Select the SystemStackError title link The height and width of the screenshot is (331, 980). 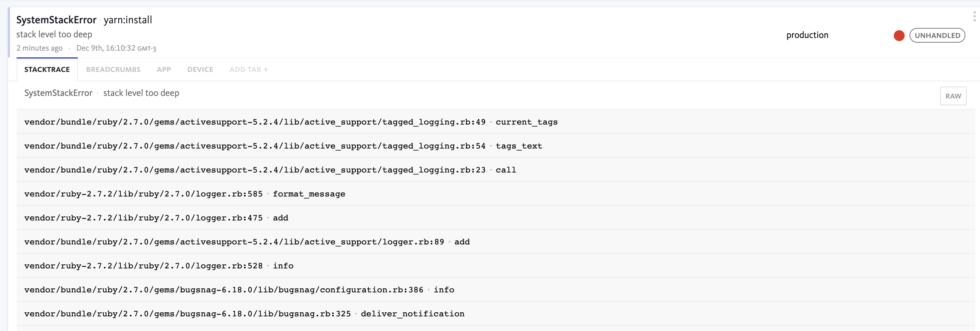(56, 20)
